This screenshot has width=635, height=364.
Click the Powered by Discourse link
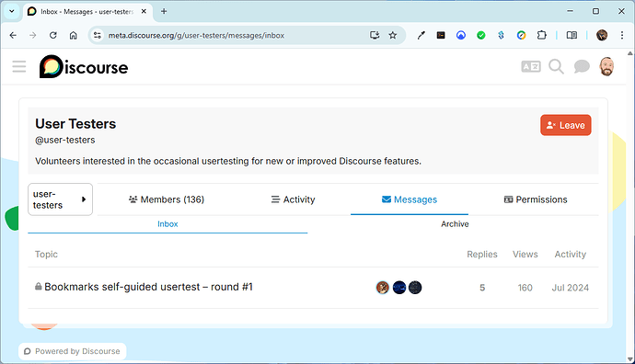pyautogui.click(x=73, y=351)
